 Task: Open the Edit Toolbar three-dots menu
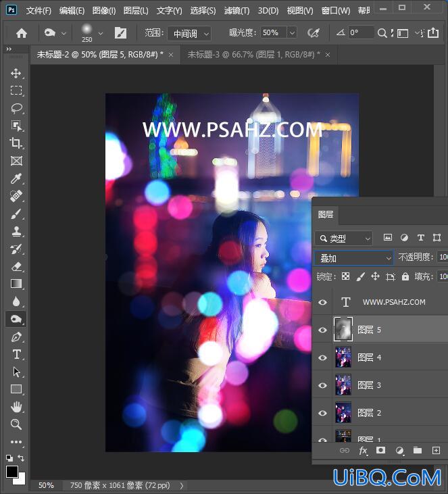coord(16,442)
